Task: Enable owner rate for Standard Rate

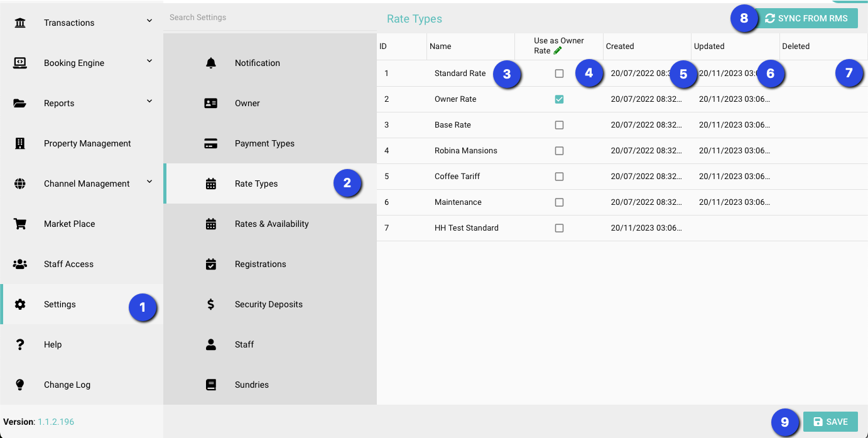Action: [x=559, y=74]
